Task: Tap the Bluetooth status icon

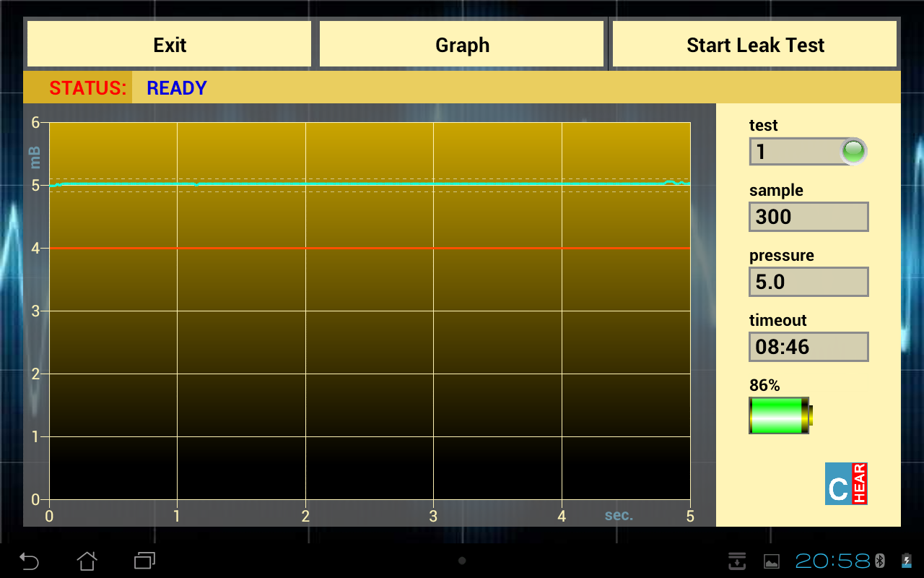Action: pyautogui.click(x=880, y=561)
